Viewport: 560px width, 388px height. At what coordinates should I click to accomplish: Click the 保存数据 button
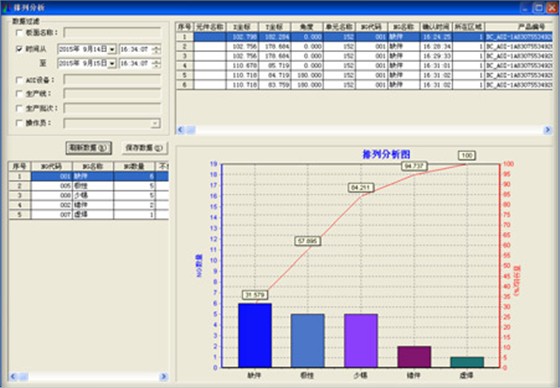click(145, 148)
